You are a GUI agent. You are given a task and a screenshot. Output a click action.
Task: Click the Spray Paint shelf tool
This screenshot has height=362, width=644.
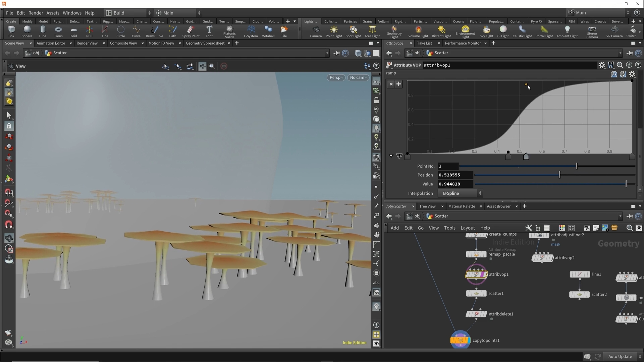pos(191,31)
